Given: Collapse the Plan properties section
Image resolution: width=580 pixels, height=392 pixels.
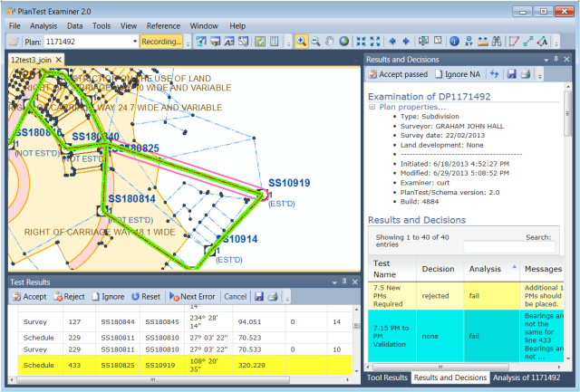Looking at the screenshot, I should (372, 107).
